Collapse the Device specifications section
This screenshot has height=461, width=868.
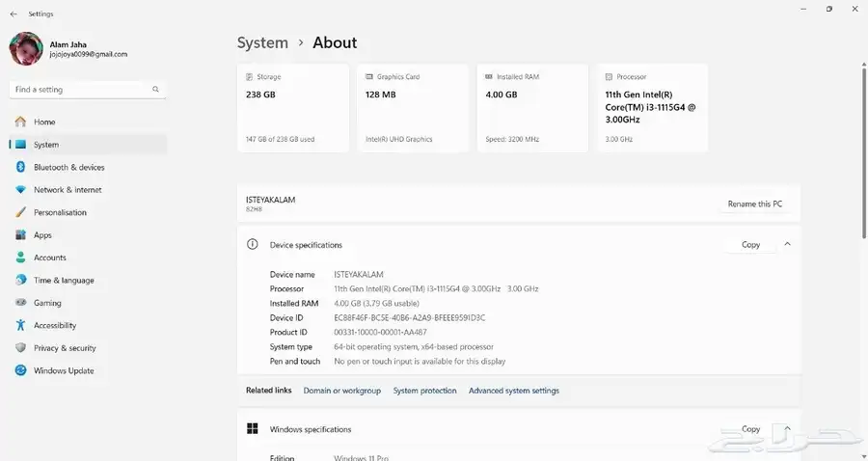pyautogui.click(x=787, y=244)
